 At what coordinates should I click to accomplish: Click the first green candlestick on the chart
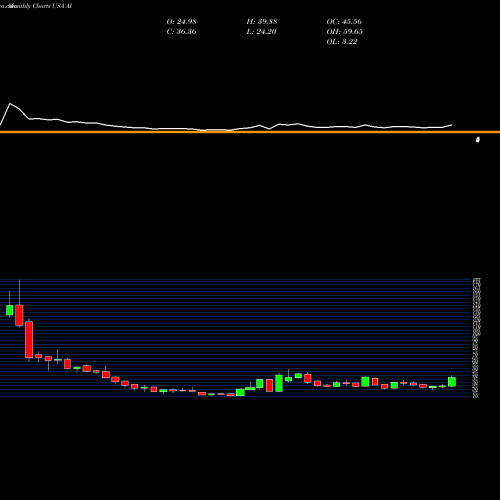click(x=10, y=310)
